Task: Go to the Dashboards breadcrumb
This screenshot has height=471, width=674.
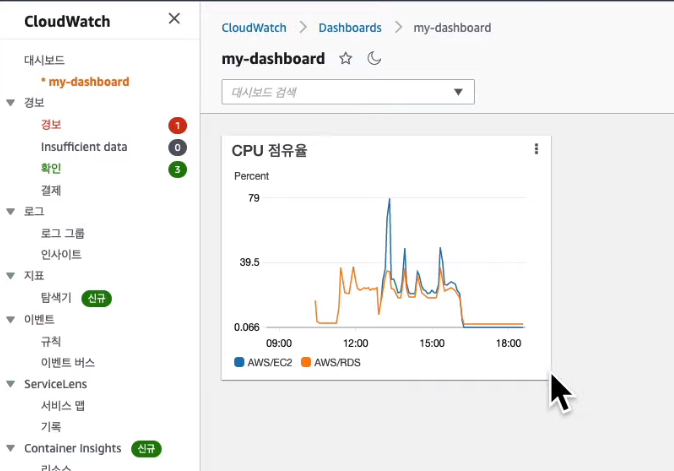Action: point(350,28)
